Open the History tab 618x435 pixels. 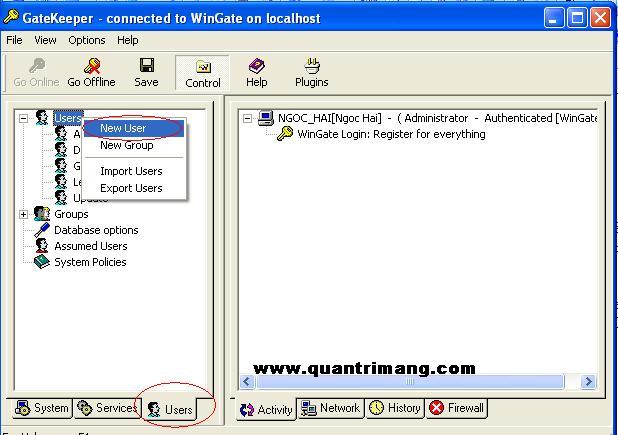(x=395, y=408)
